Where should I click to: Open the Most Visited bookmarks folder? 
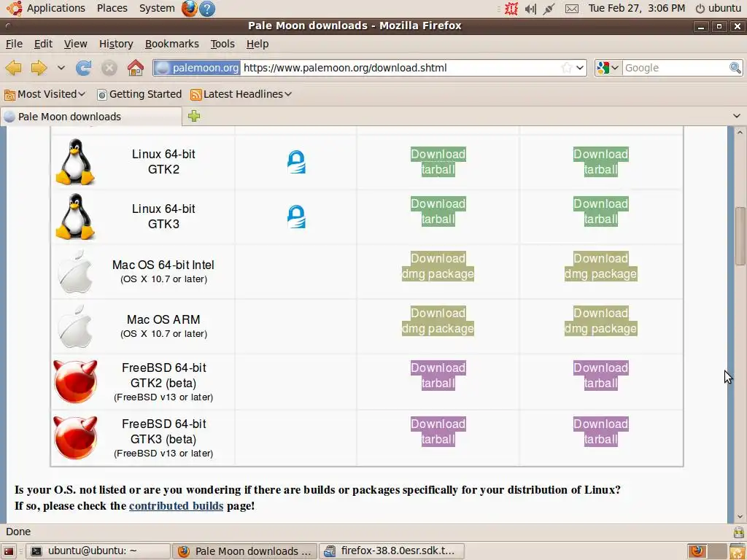[x=44, y=94]
